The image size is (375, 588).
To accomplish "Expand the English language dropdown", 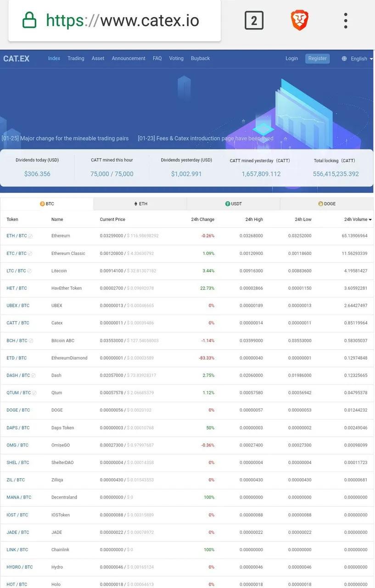I will pos(362,59).
